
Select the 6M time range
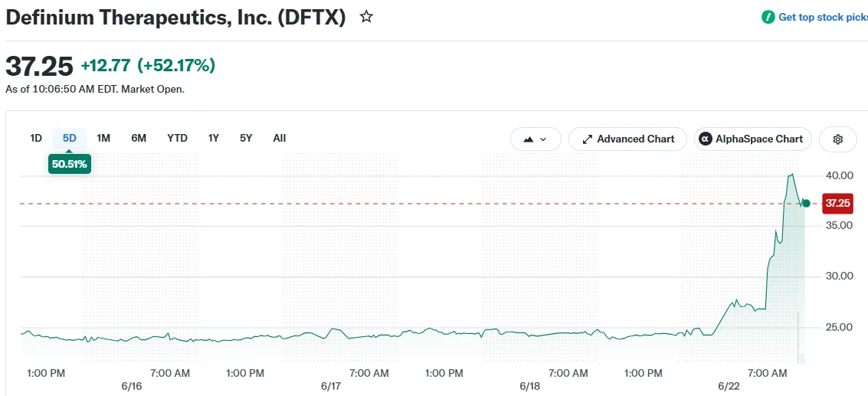click(139, 138)
